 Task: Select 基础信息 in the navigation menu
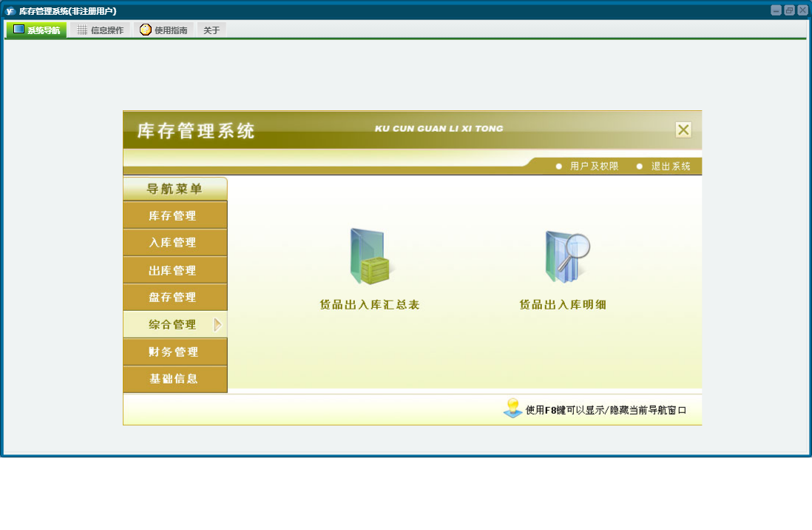pos(175,378)
